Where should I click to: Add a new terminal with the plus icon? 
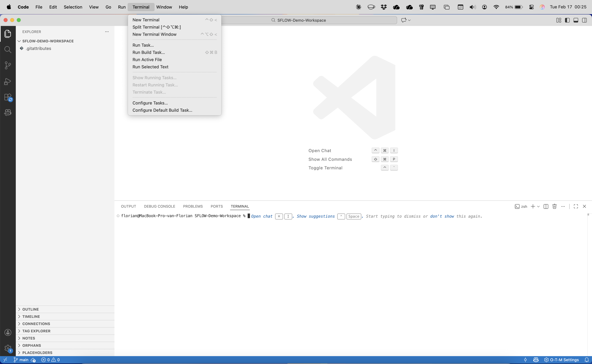pos(533,206)
